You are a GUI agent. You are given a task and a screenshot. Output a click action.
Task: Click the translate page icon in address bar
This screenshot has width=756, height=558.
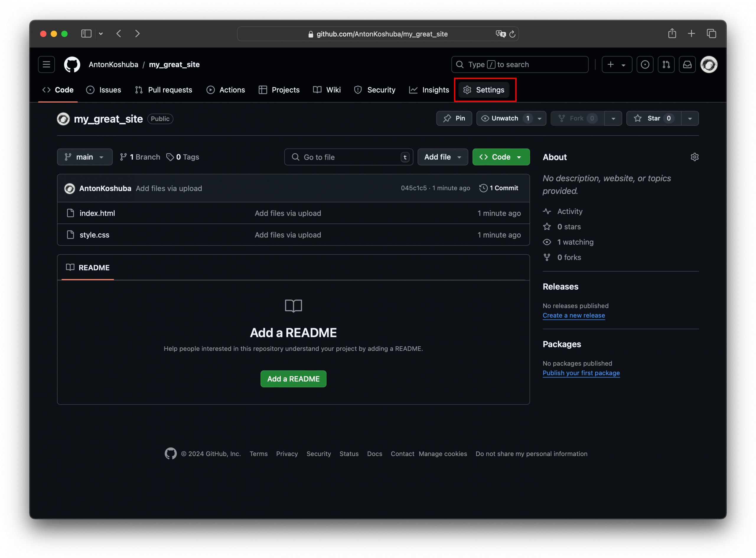click(x=501, y=34)
